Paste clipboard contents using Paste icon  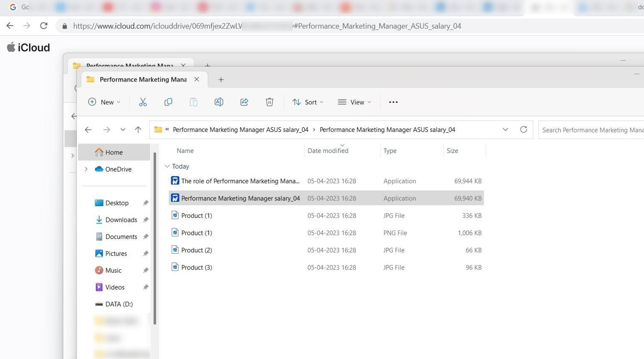tap(193, 102)
